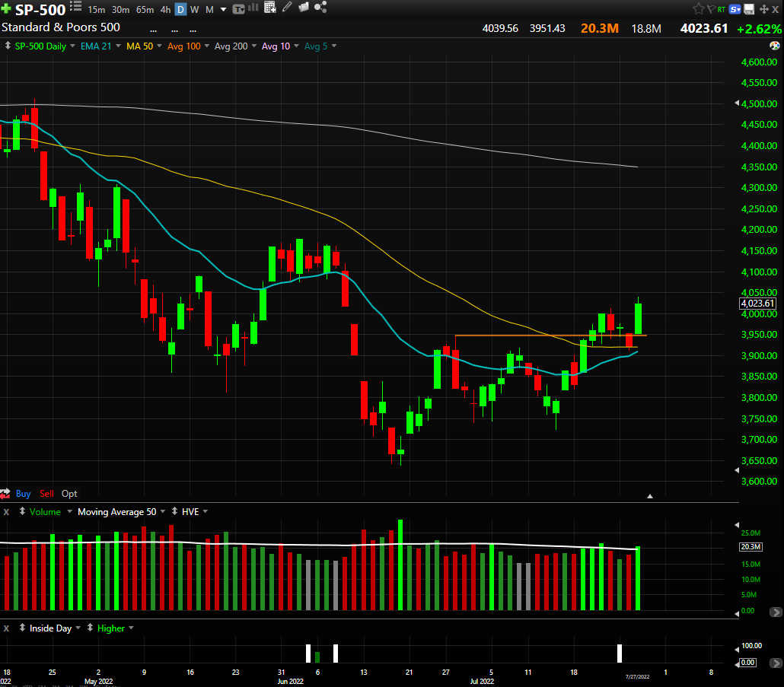Click the Sell button
Viewport: 784px width, 687px height.
tap(46, 494)
